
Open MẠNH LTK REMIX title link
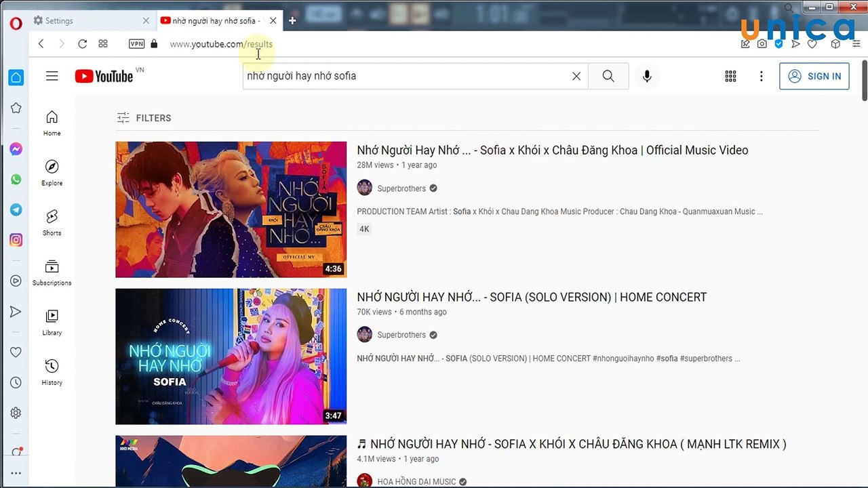tap(572, 445)
